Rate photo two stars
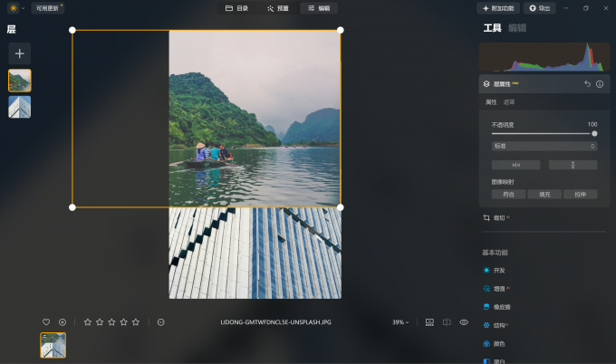The width and height of the screenshot is (616, 364). (x=100, y=322)
